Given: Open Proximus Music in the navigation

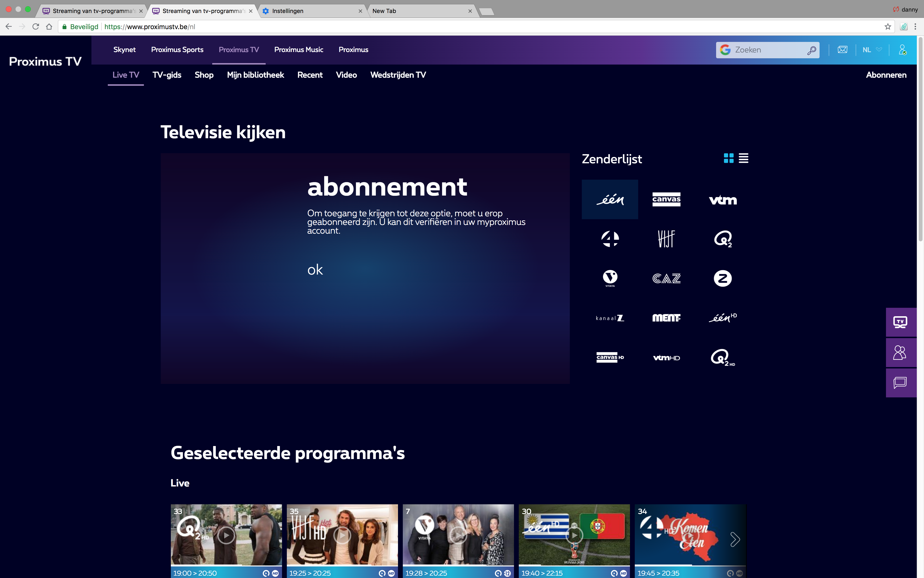Looking at the screenshot, I should (299, 50).
